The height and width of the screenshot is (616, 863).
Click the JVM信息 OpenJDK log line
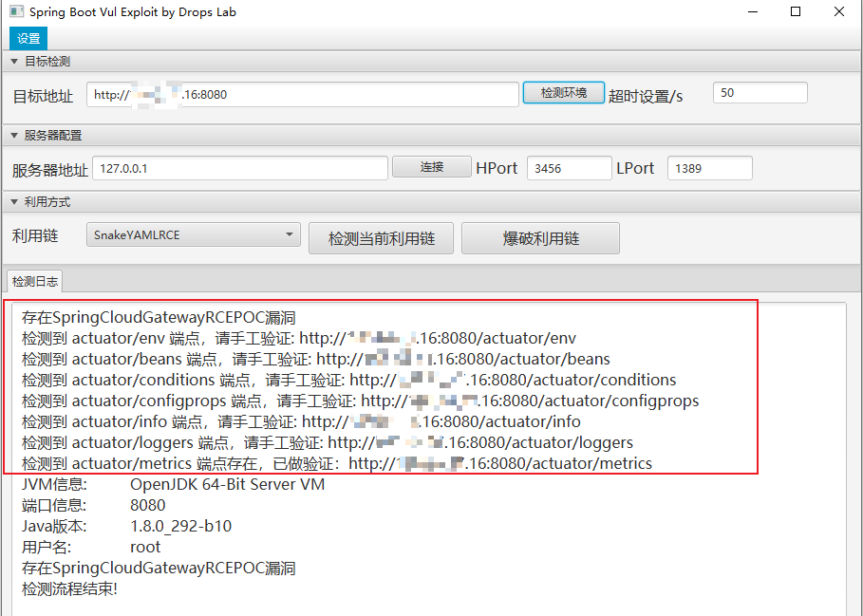point(174,485)
